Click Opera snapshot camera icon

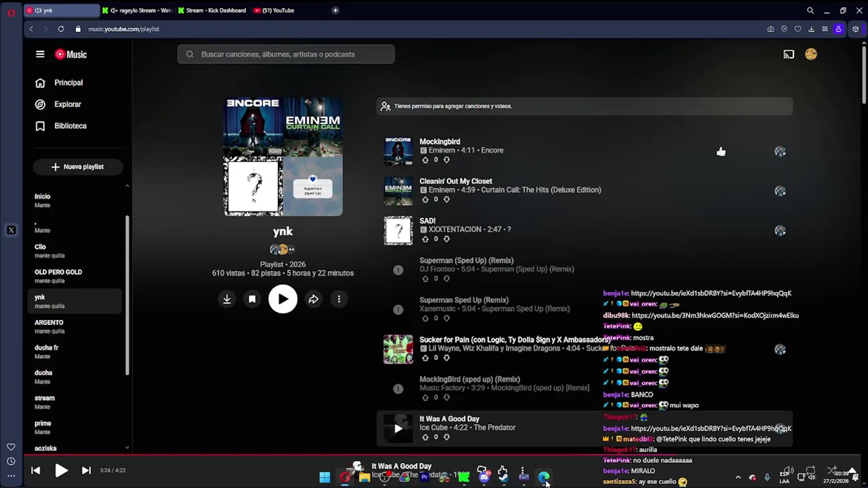coord(770,29)
